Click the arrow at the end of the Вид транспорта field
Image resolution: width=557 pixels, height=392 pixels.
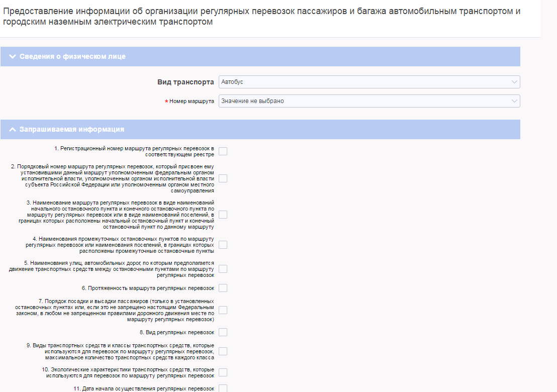click(514, 82)
